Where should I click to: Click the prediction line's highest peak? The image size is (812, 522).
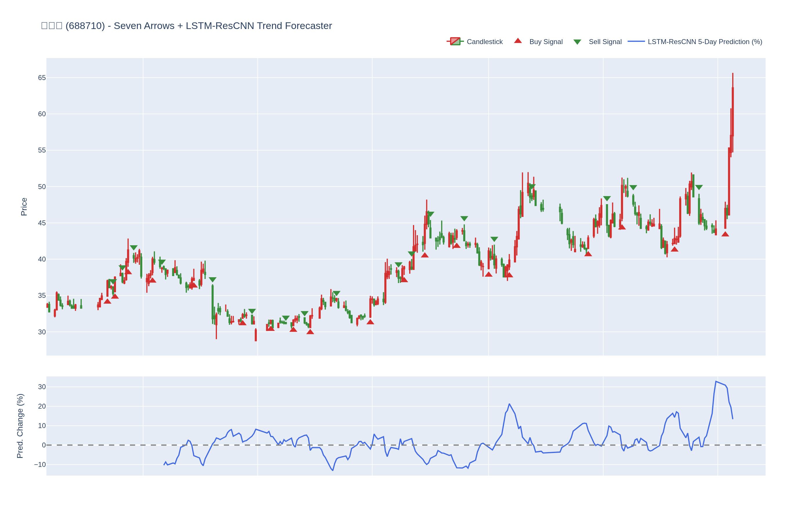click(x=716, y=381)
